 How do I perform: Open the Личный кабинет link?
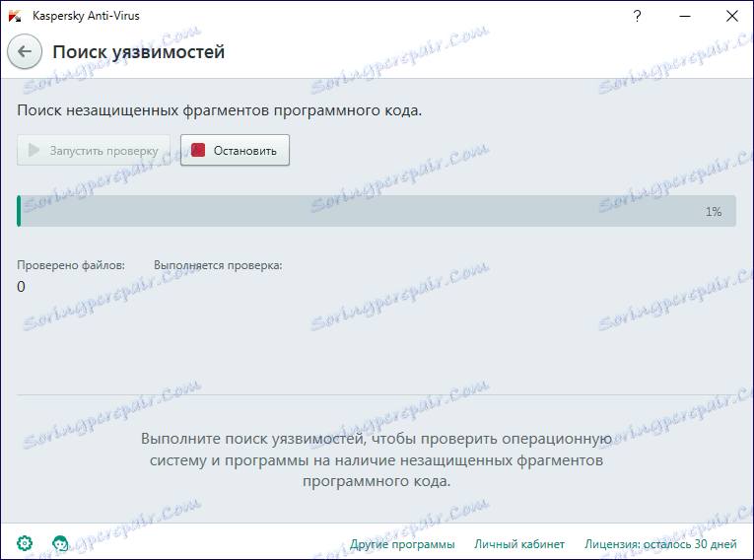519,544
